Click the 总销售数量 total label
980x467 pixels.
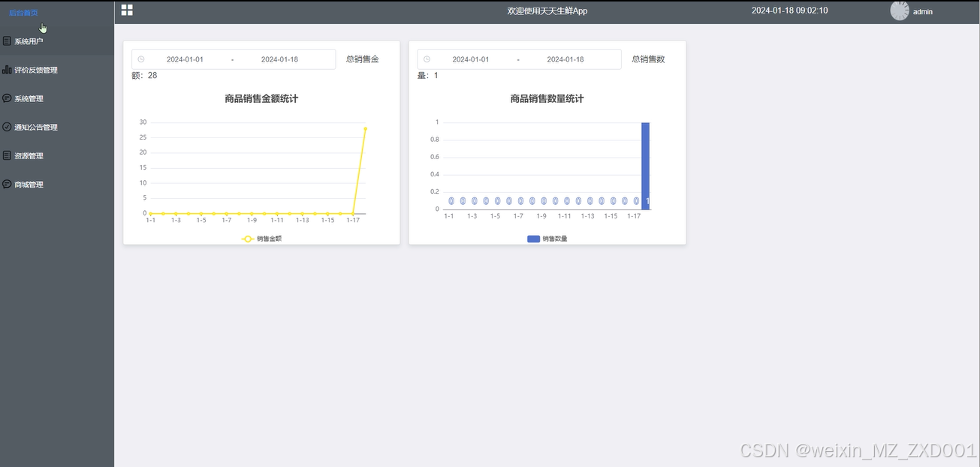click(648, 59)
